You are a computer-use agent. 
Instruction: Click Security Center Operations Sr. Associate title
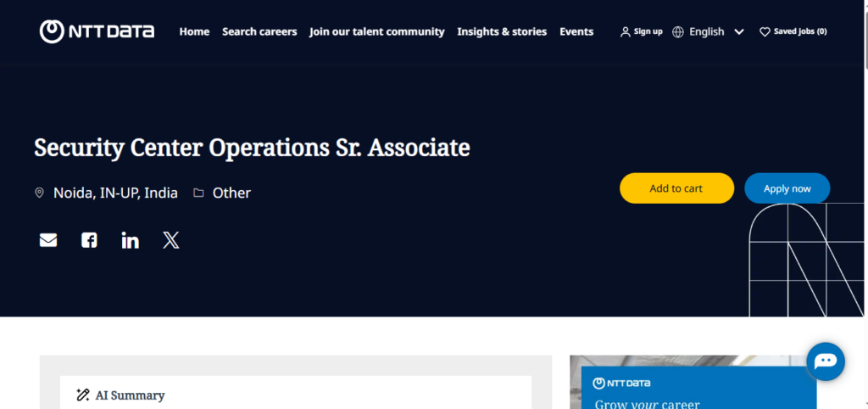[252, 148]
